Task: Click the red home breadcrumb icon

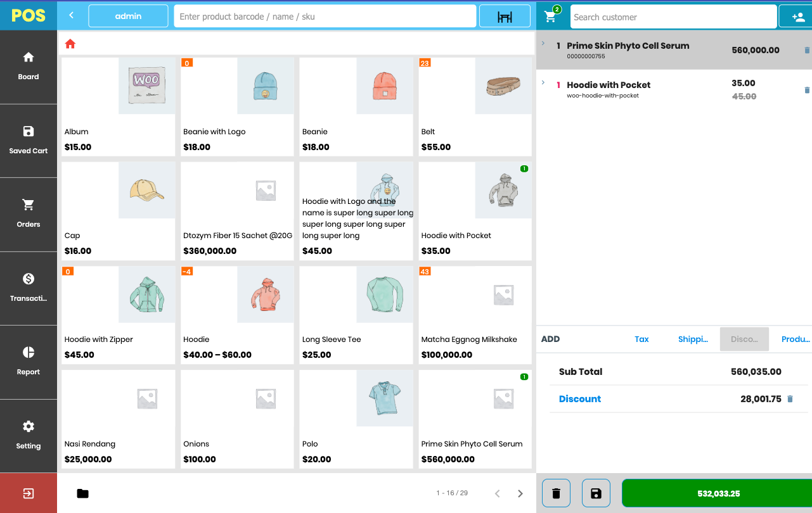Action: tap(70, 44)
